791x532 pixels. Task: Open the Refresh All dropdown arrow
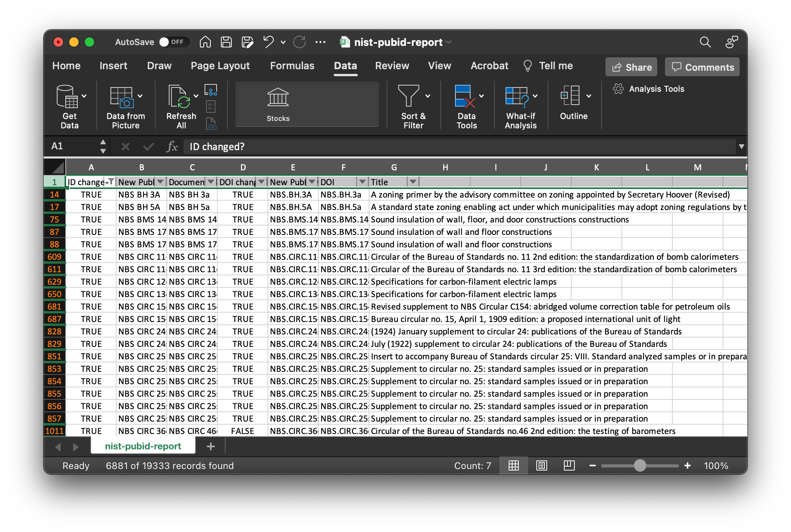pos(196,96)
